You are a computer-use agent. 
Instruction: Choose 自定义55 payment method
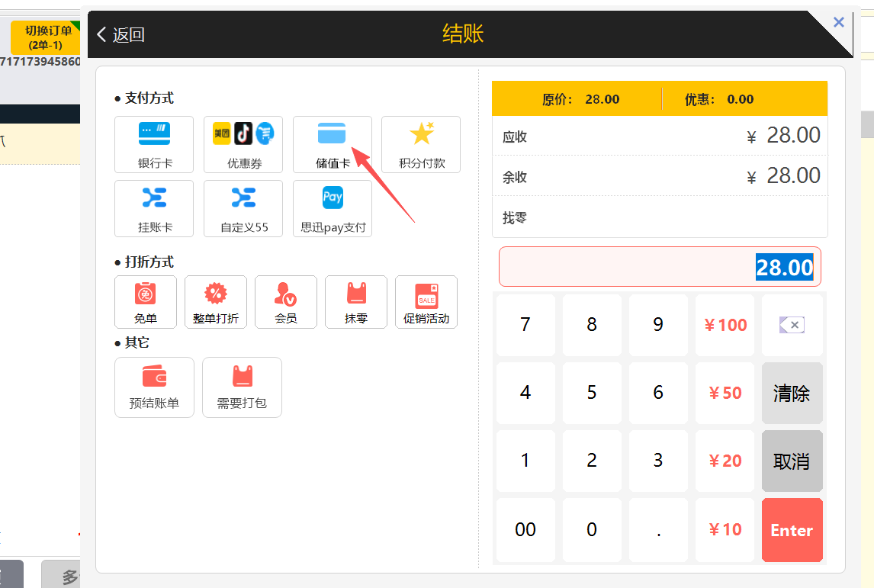point(243,208)
